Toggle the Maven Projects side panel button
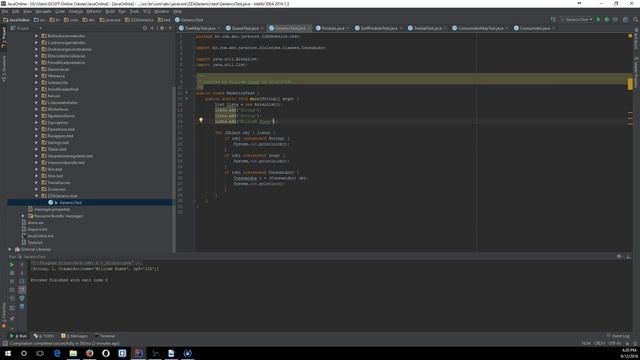This screenshot has width=640, height=360. (x=636, y=72)
